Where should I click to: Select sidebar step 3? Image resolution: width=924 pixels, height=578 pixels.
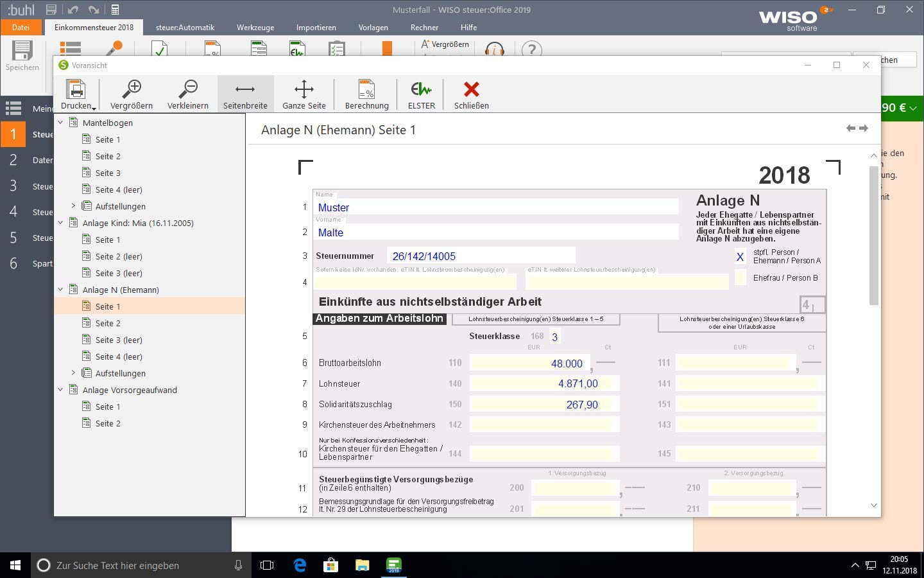point(13,186)
